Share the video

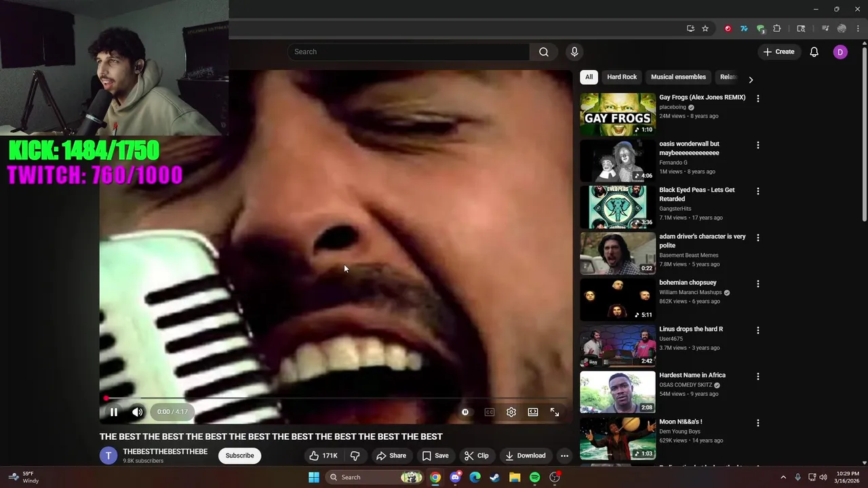click(x=391, y=455)
